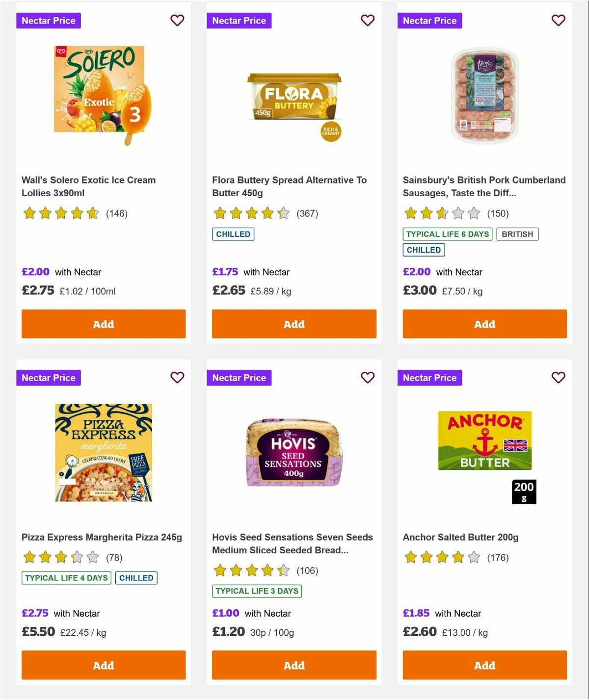The image size is (589, 700).
Task: Click the heart icon on Flora Buttery Spread
Action: pyautogui.click(x=367, y=20)
